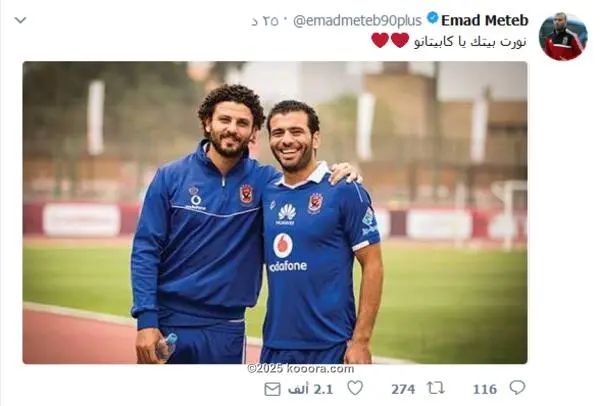Click the tweet timestamp
Image resolution: width=600 pixels, height=406 pixels.
click(265, 20)
